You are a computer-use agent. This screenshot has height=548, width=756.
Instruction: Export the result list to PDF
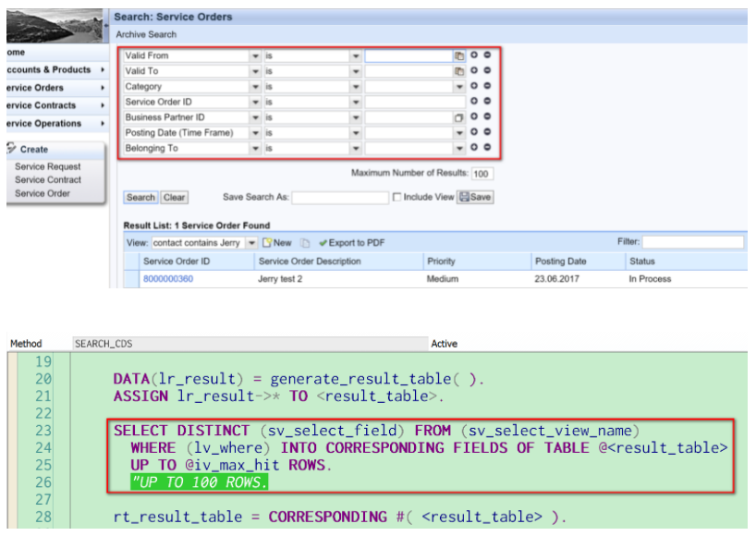pyautogui.click(x=352, y=243)
